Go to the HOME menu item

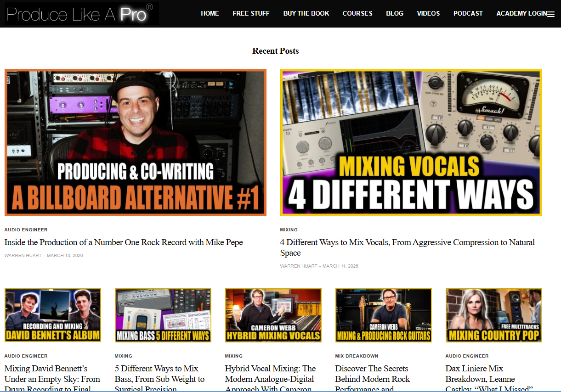210,13
